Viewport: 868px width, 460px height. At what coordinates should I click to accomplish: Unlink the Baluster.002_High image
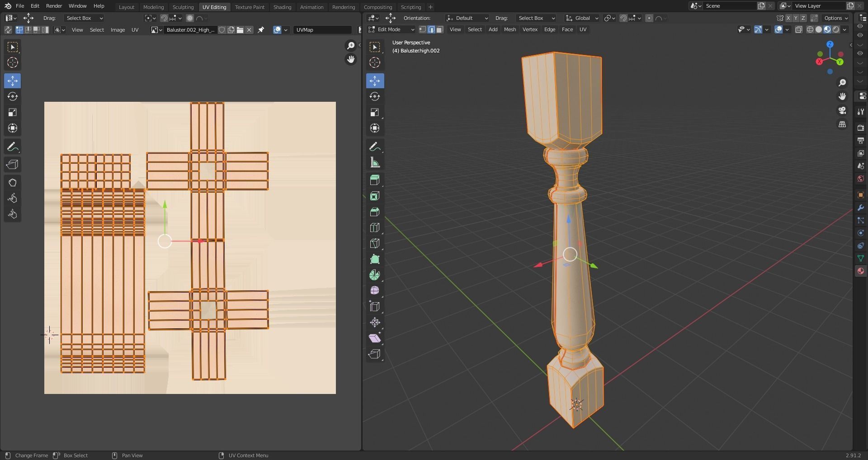point(249,30)
